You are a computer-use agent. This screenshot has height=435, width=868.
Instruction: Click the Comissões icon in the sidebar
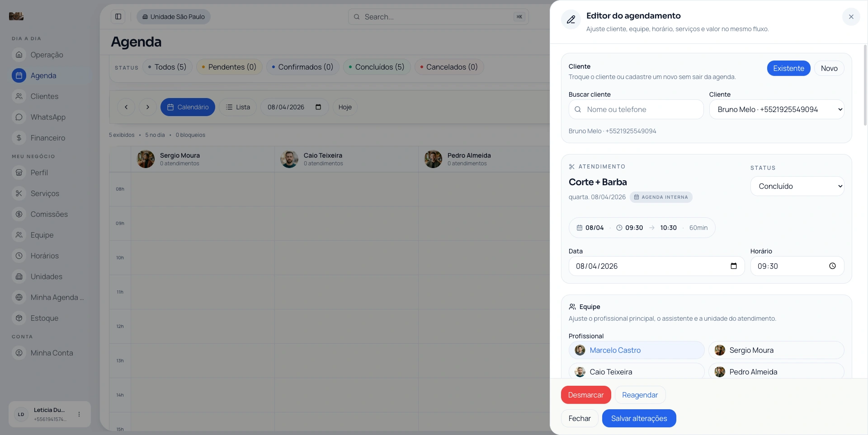(19, 214)
